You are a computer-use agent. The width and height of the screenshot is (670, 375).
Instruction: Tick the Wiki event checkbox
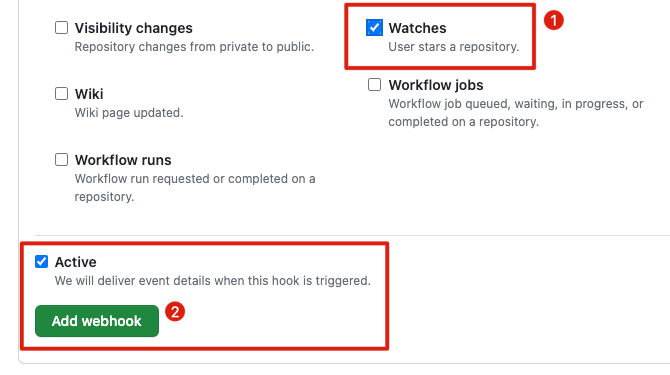point(62,94)
